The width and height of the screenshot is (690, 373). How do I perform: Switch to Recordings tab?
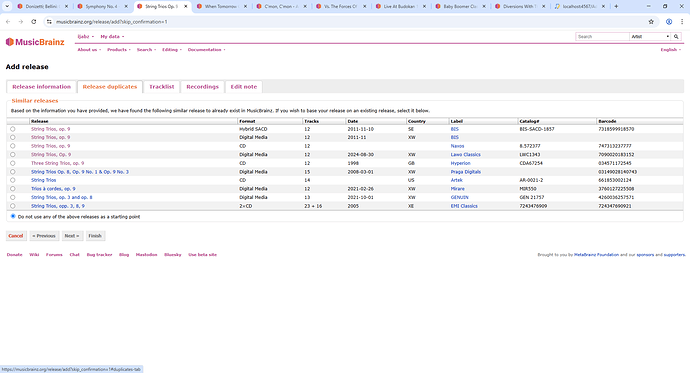[202, 87]
